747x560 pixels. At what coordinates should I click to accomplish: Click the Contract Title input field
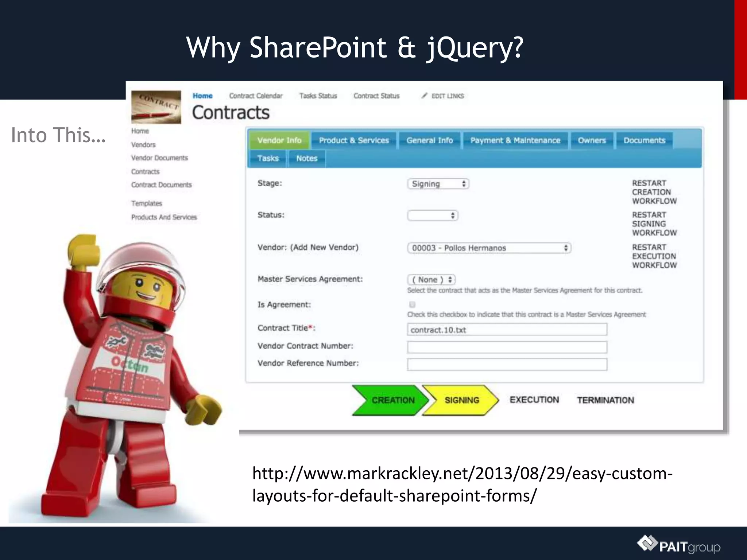pyautogui.click(x=507, y=330)
